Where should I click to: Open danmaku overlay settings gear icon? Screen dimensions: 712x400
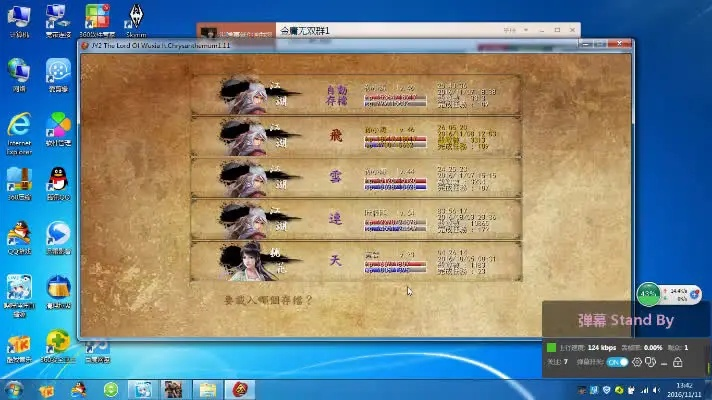pos(637,361)
